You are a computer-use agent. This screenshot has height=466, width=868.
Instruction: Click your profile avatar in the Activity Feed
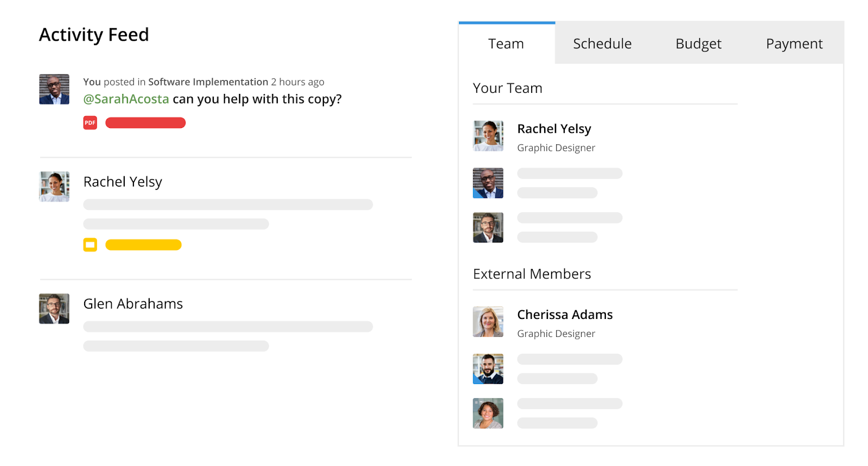tap(54, 88)
